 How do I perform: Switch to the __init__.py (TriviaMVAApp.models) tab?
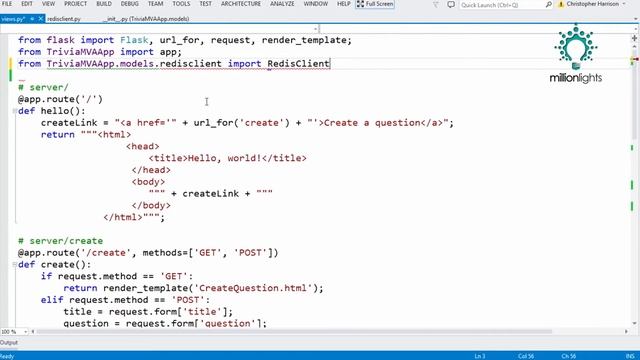click(x=146, y=19)
